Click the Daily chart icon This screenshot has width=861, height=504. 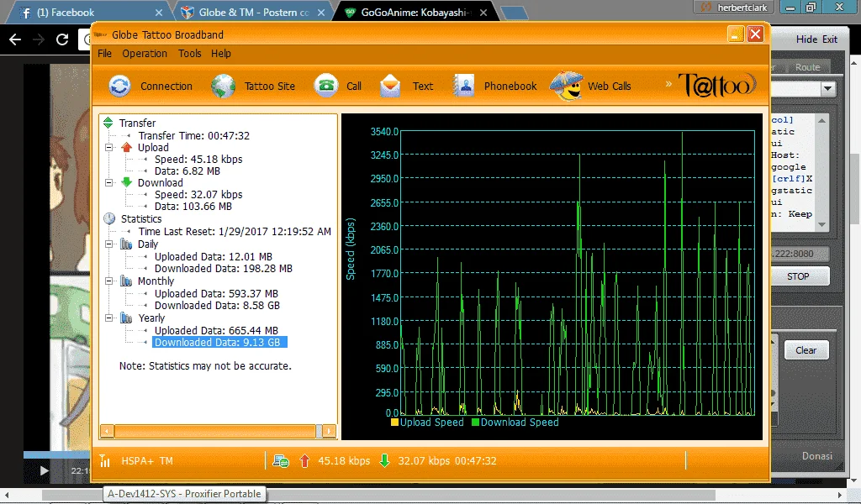pos(126,244)
